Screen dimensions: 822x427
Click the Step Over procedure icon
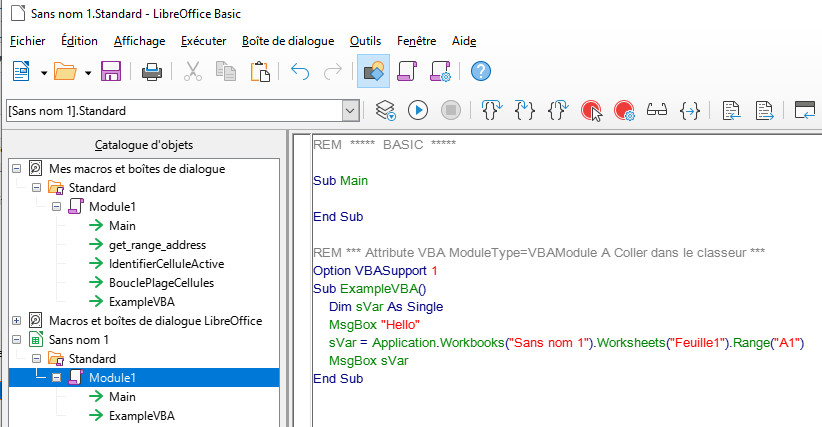(491, 110)
